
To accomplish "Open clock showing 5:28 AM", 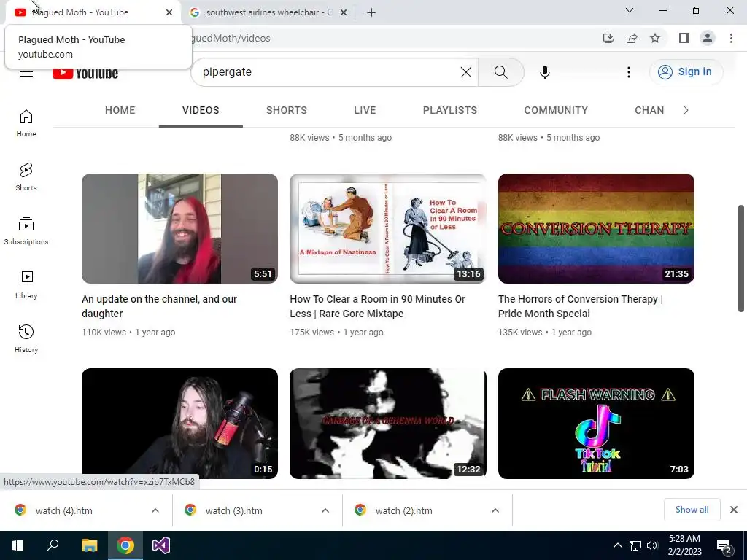I will coord(684,545).
